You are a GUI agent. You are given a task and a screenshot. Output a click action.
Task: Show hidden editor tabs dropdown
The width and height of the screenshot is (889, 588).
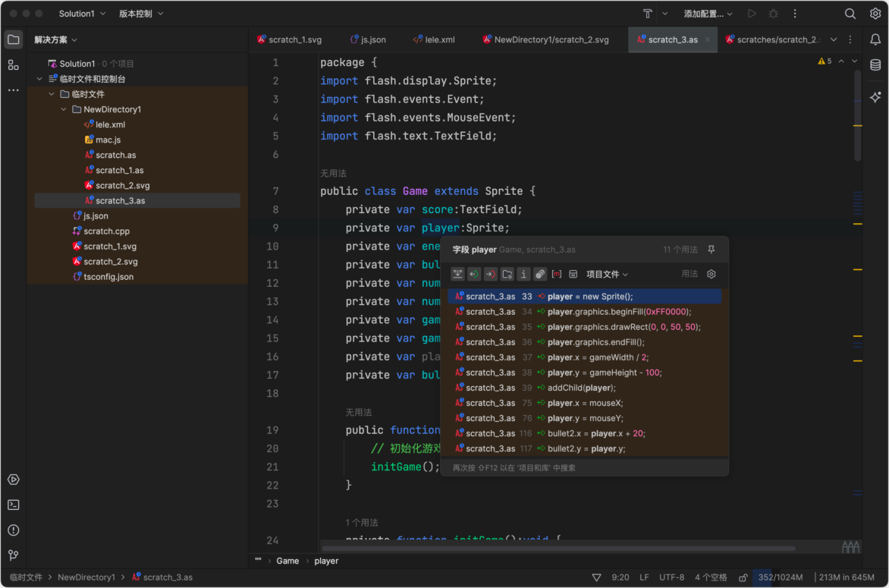(x=834, y=39)
